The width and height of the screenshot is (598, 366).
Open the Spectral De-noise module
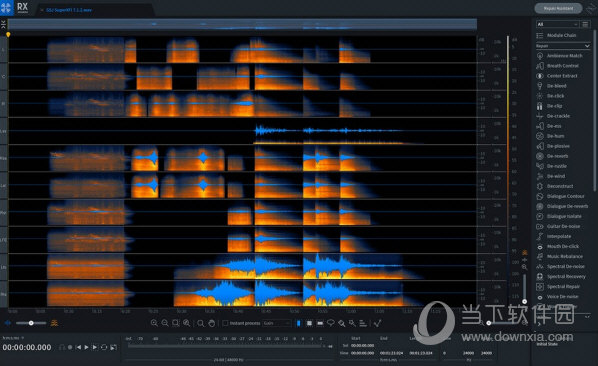tap(561, 266)
